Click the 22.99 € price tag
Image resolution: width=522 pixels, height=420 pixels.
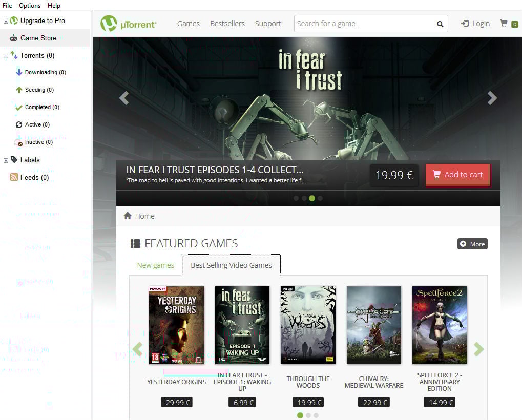pos(374,403)
